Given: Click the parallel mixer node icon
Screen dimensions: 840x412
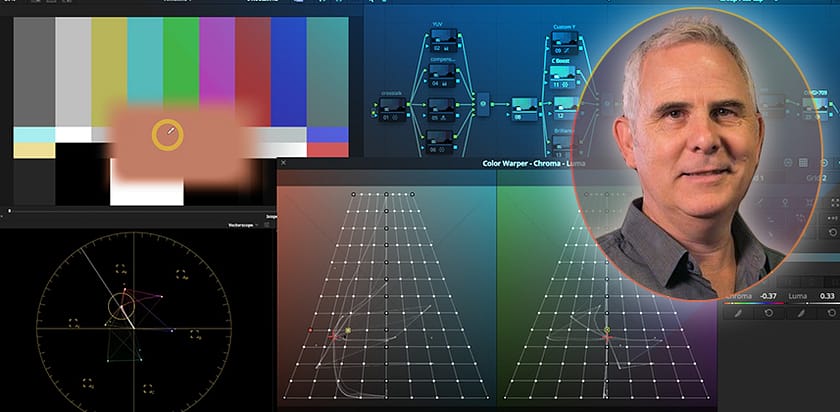Looking at the screenshot, I should coord(483,104).
